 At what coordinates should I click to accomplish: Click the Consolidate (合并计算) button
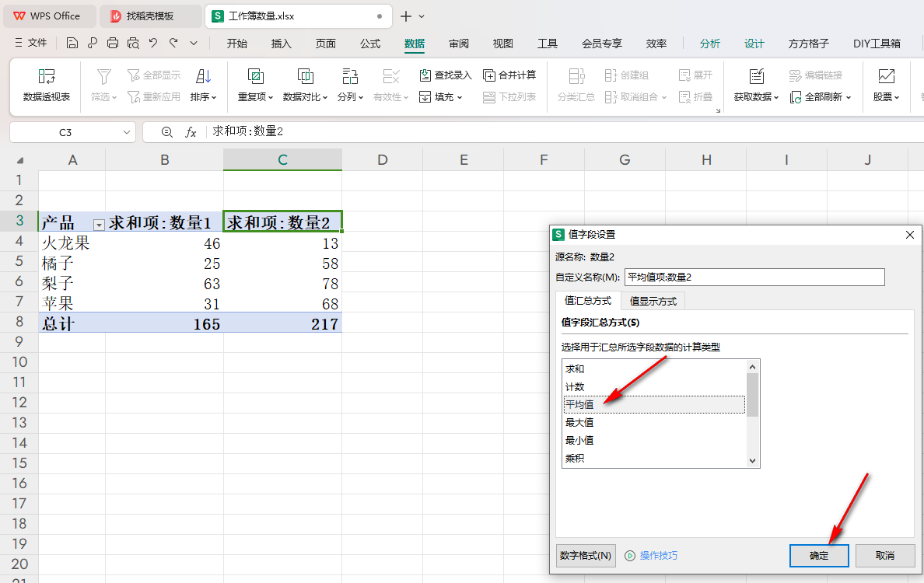[x=509, y=75]
